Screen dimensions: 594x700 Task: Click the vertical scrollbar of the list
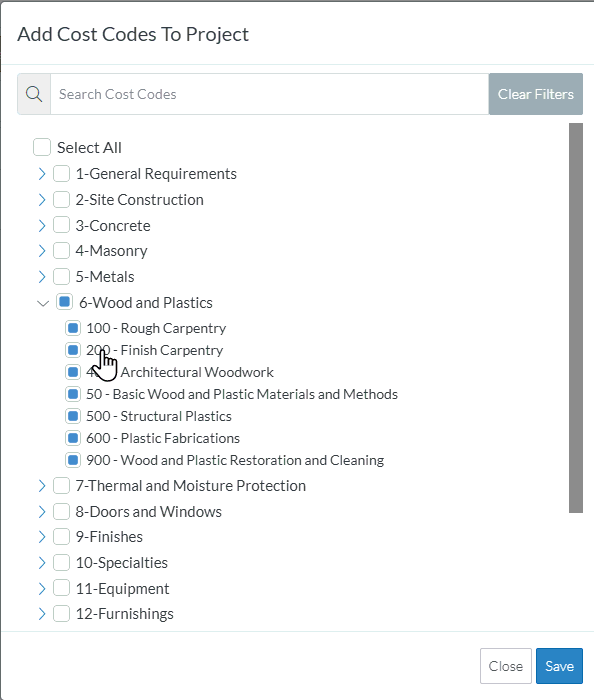coord(576,318)
